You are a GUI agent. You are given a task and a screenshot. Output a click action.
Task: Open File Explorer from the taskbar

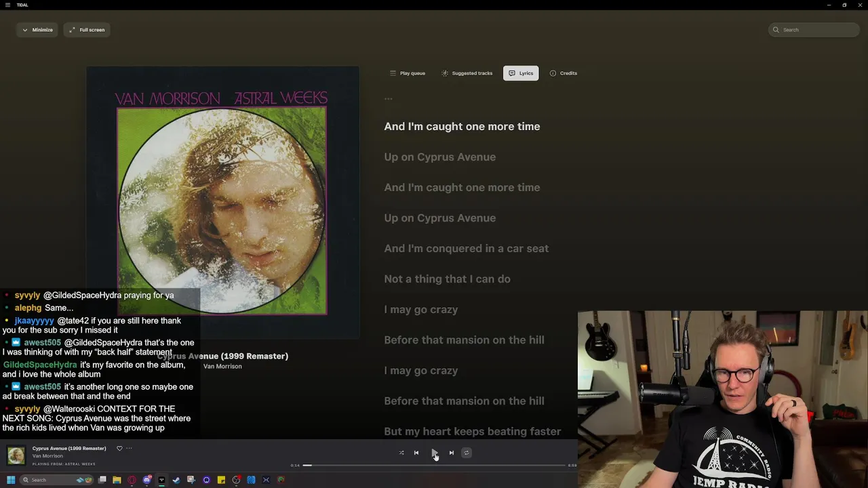tap(117, 480)
